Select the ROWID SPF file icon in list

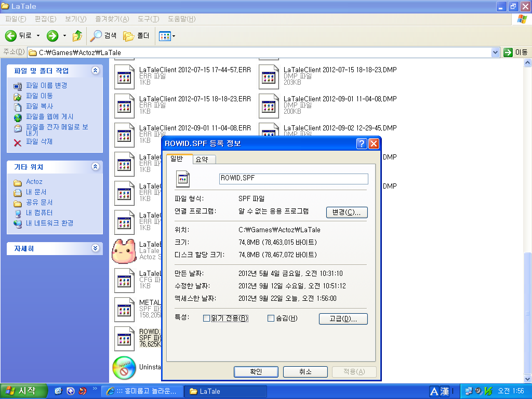point(124,339)
